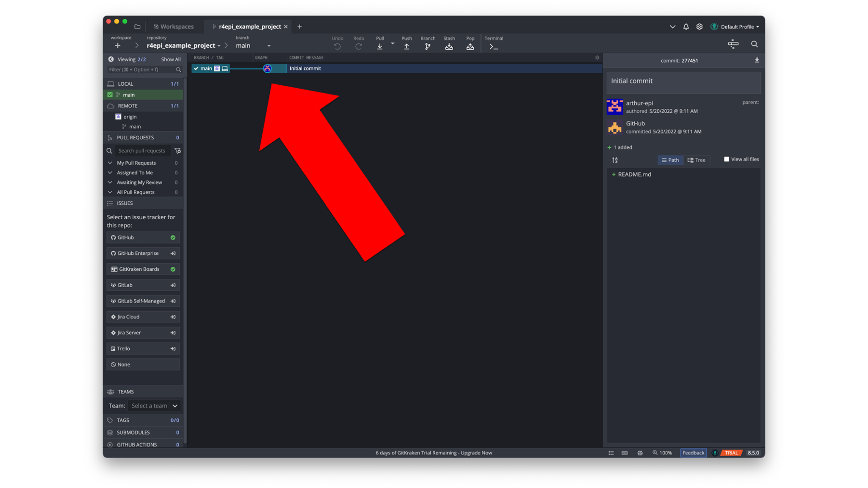
Task: Open the Terminal from toolbar
Action: [494, 46]
